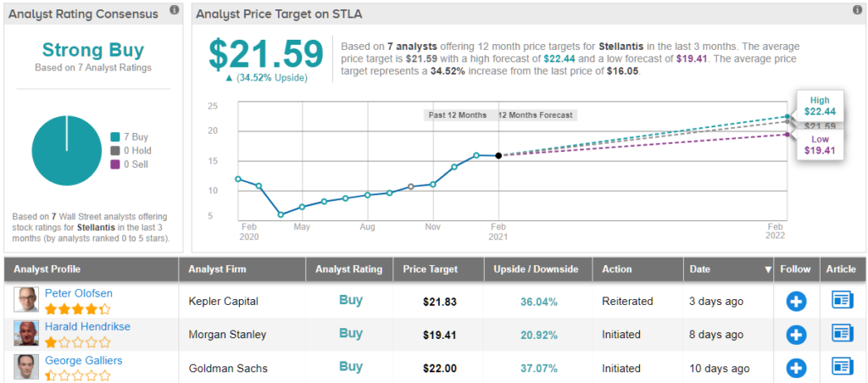Open Peter Olofsen analyst profile link
This screenshot has height=383, width=868.
click(x=78, y=293)
